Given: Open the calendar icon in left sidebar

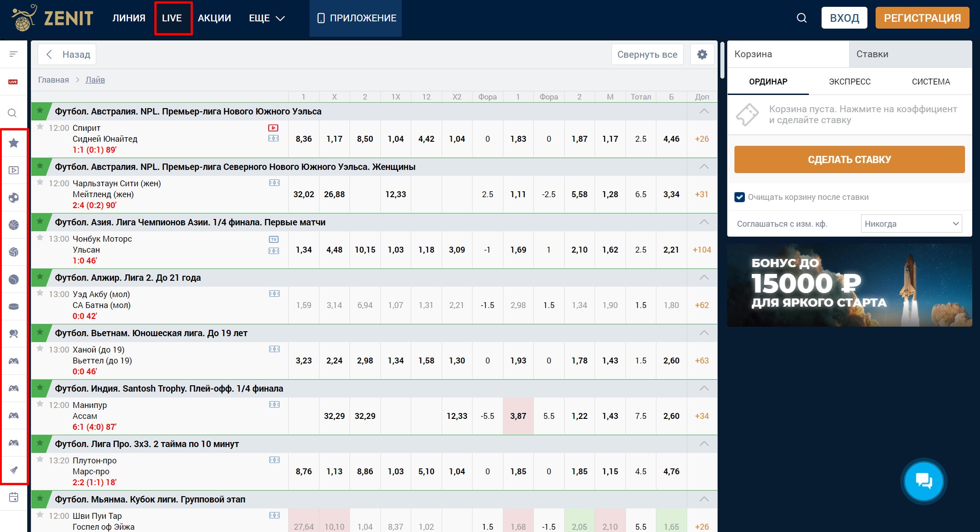Looking at the screenshot, I should click(14, 497).
